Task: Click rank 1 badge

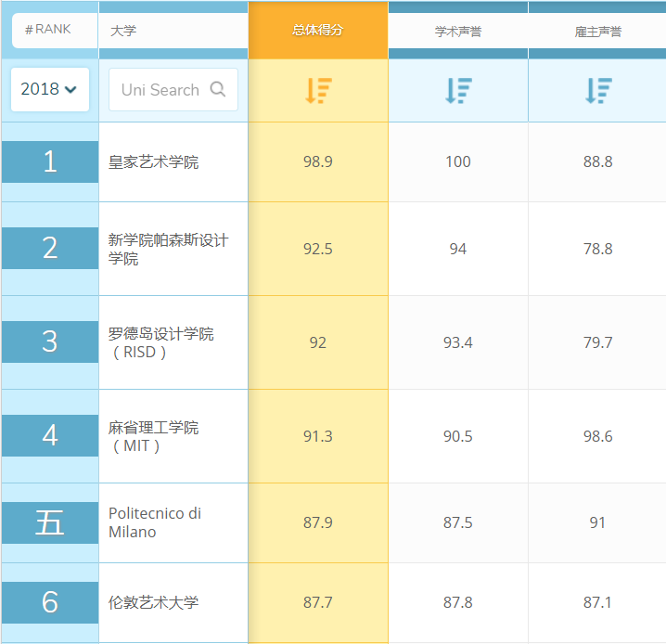Action: (x=50, y=162)
